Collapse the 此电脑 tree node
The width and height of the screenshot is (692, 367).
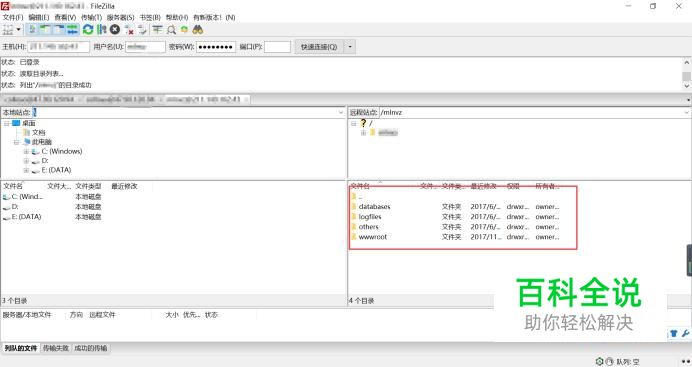16,142
